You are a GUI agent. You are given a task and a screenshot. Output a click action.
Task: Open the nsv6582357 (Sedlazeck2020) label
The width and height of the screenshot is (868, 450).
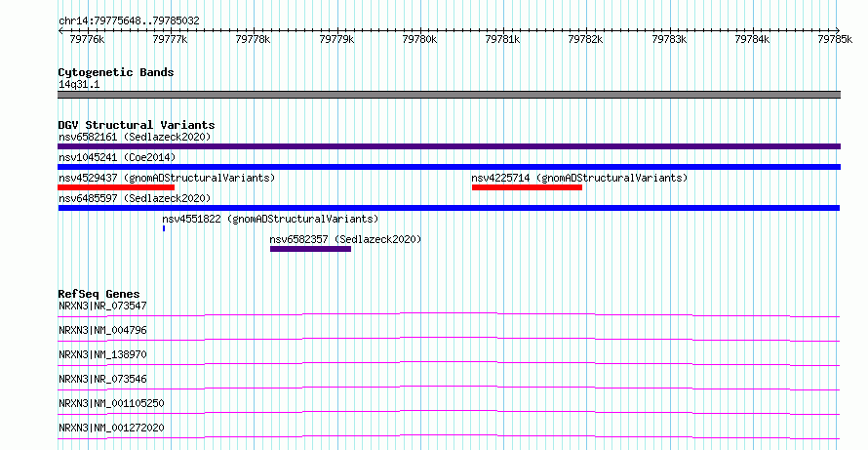345,239
